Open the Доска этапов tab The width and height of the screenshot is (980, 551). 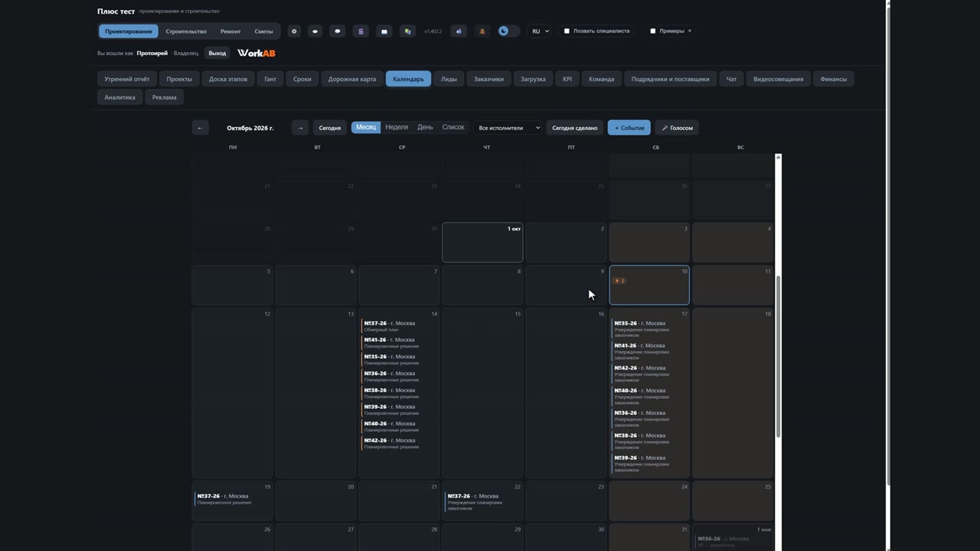pyautogui.click(x=228, y=79)
